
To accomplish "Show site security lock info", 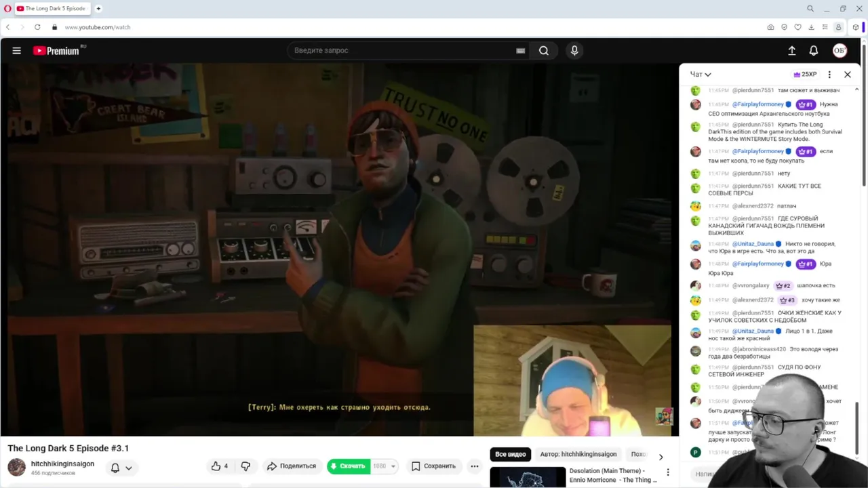I will point(54,27).
